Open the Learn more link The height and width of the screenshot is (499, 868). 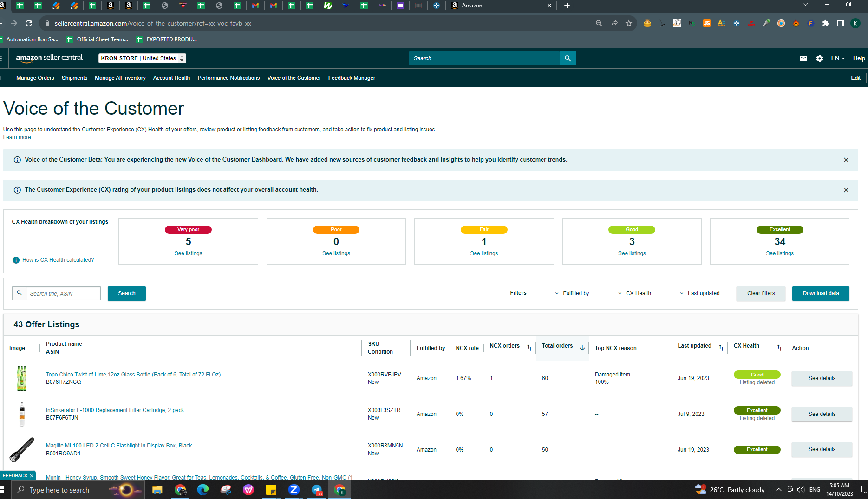(x=17, y=137)
